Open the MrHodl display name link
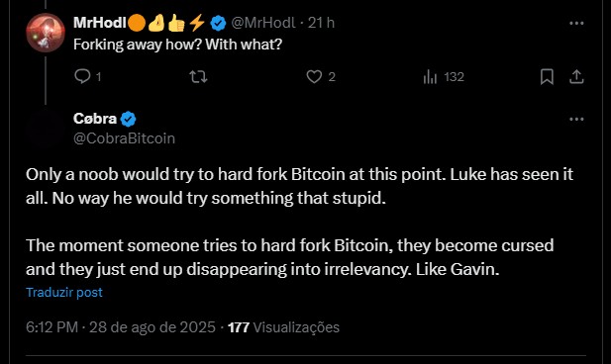The height and width of the screenshot is (364, 611). point(100,23)
